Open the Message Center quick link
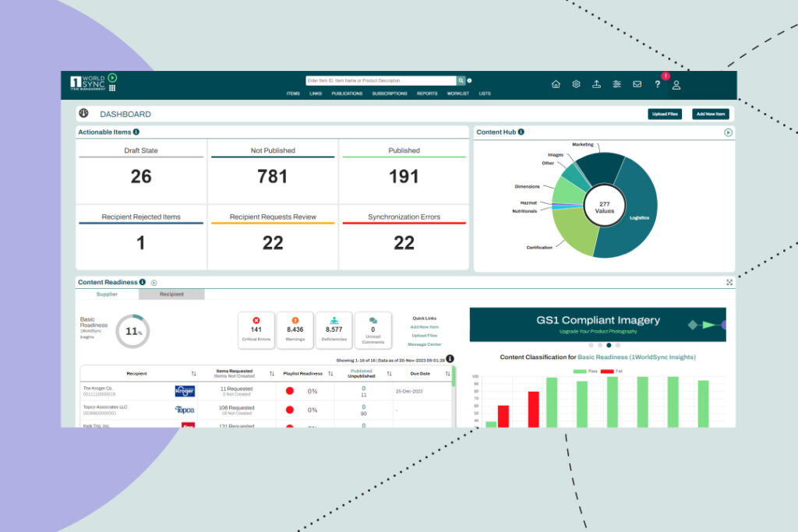This screenshot has height=532, width=798. [425, 344]
